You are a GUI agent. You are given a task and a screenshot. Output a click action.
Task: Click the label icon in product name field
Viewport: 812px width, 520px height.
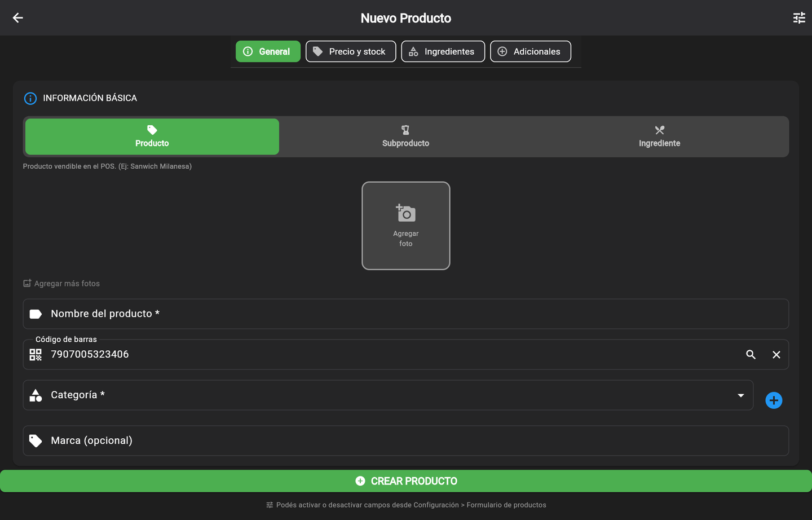pos(36,314)
